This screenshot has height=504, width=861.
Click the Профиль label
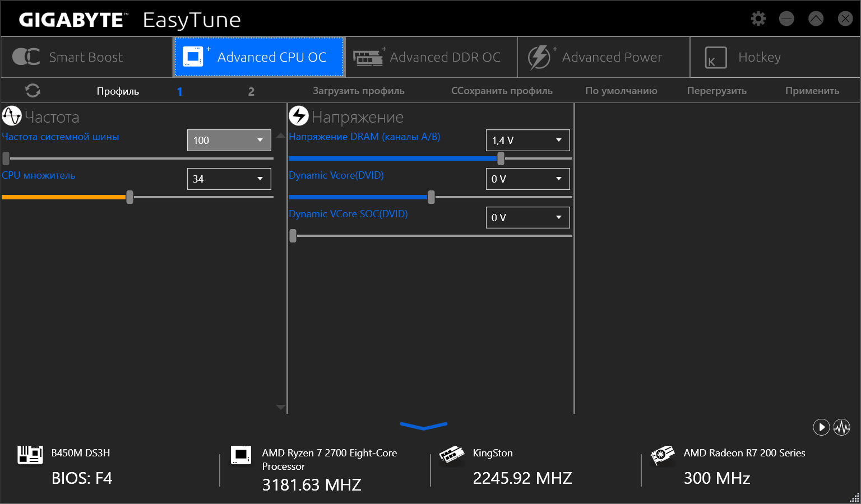pyautogui.click(x=118, y=91)
